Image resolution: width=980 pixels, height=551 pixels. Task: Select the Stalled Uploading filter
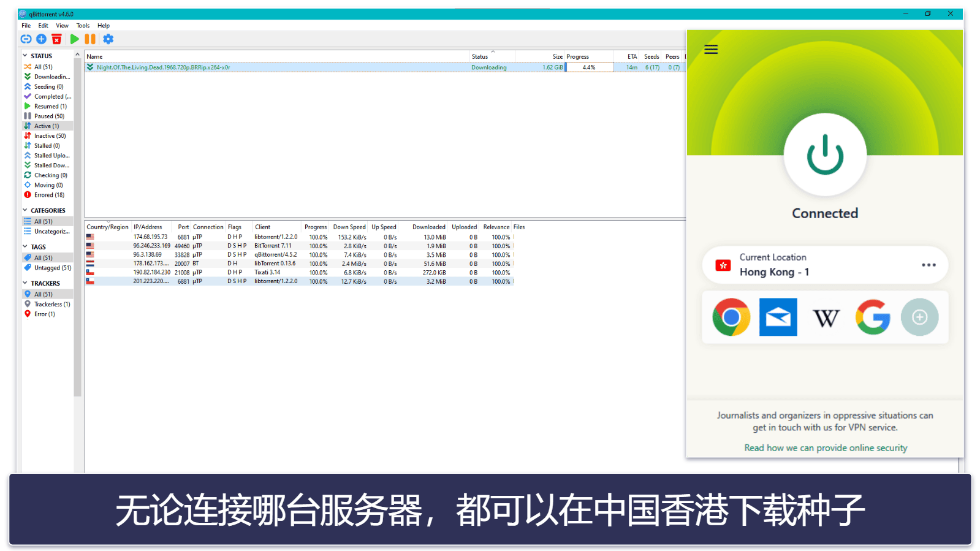(x=47, y=156)
